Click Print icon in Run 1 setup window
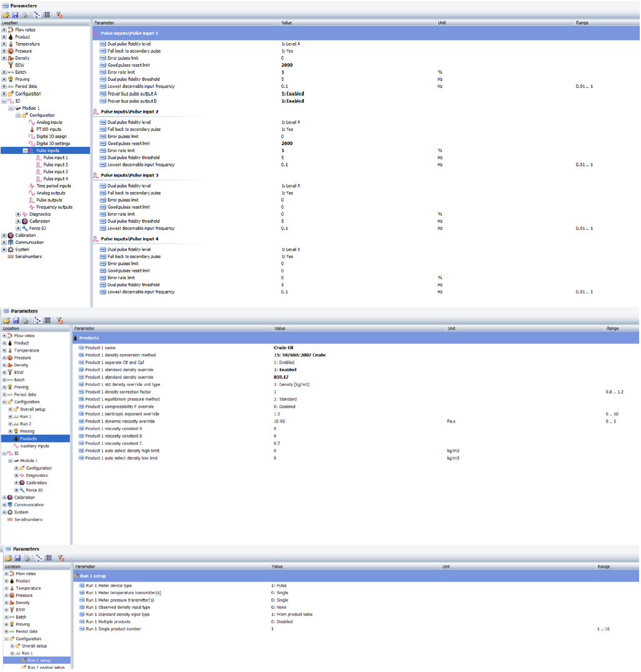The image size is (641, 672). click(27, 558)
